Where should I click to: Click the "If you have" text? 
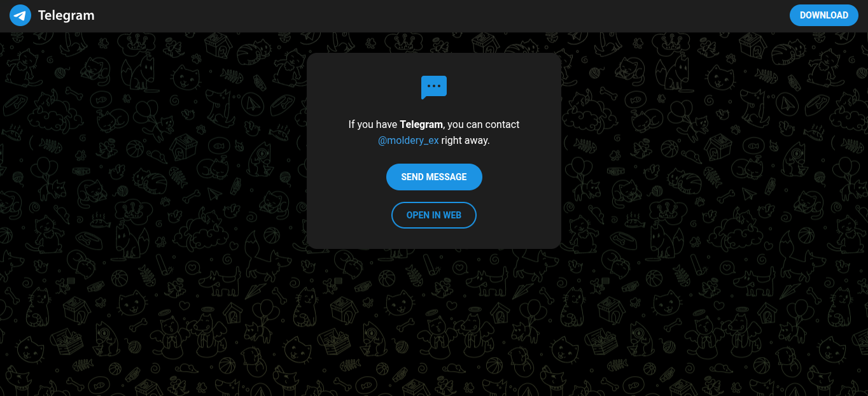coord(373,125)
